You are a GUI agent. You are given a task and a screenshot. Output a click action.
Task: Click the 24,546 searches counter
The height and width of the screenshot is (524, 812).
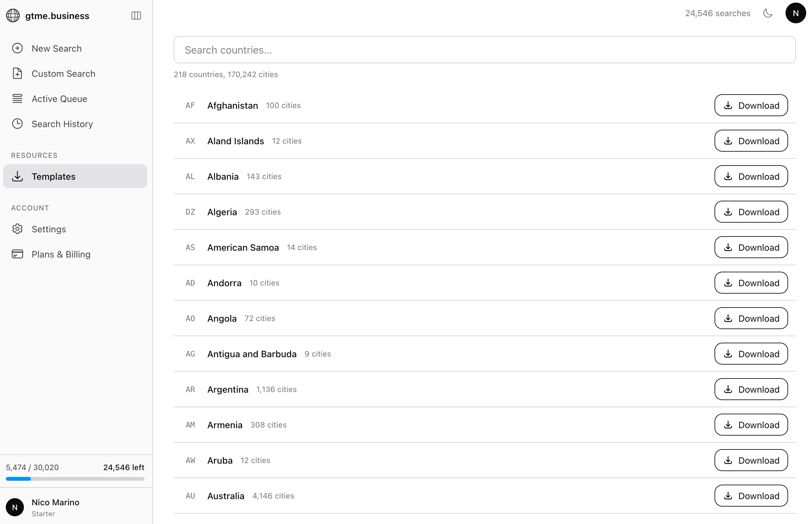point(717,13)
